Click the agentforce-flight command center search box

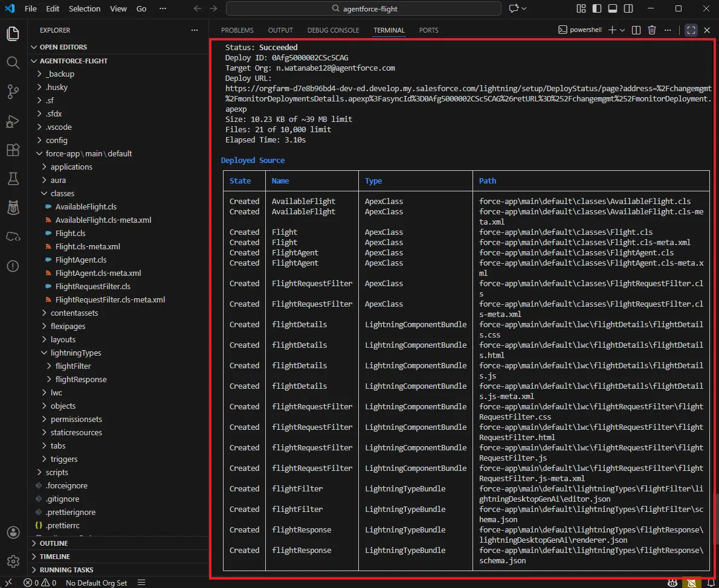(364, 8)
